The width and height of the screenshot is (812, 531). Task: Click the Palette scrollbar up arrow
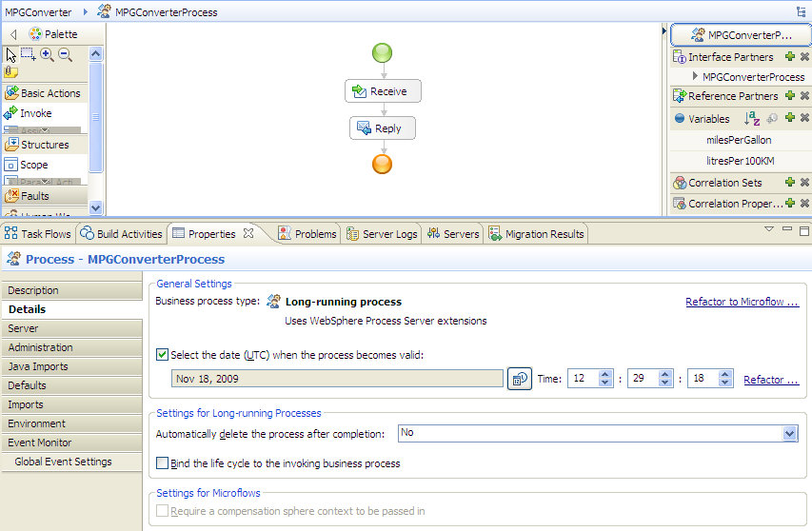[96, 54]
